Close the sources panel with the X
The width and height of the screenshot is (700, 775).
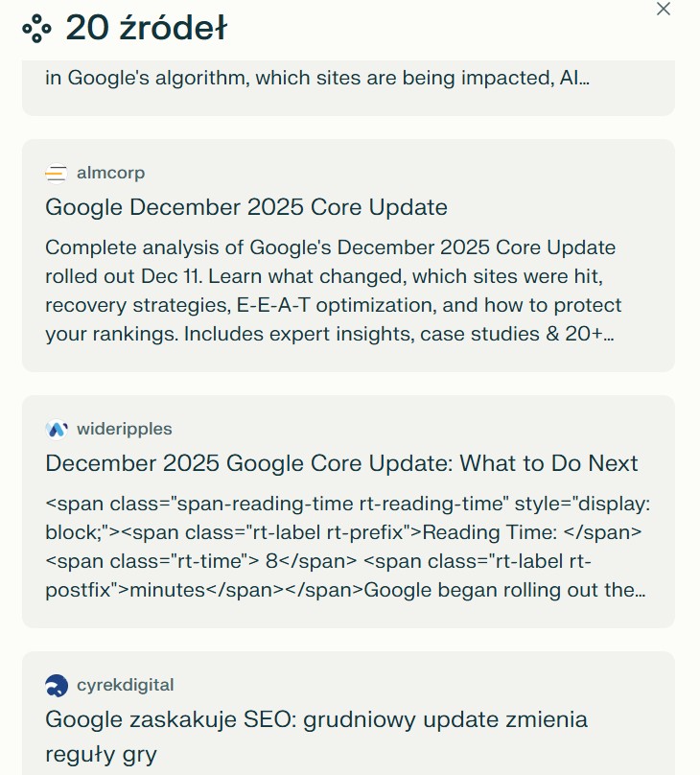coord(663,10)
